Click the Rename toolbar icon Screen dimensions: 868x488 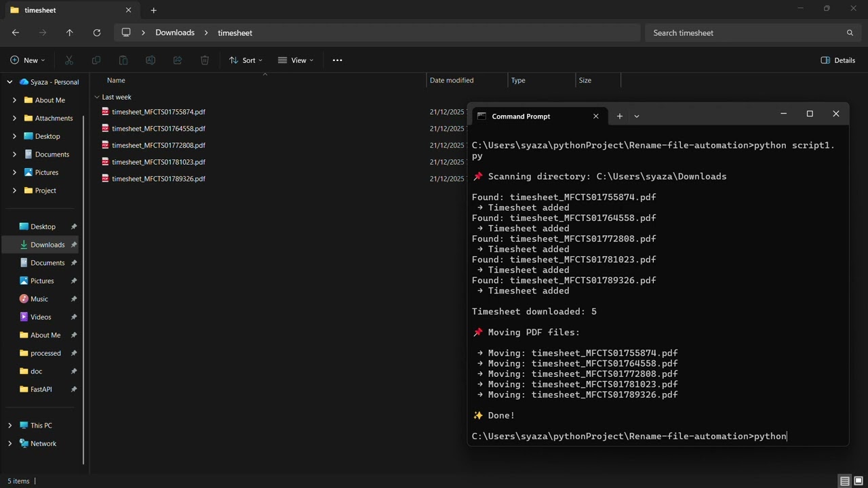point(151,60)
